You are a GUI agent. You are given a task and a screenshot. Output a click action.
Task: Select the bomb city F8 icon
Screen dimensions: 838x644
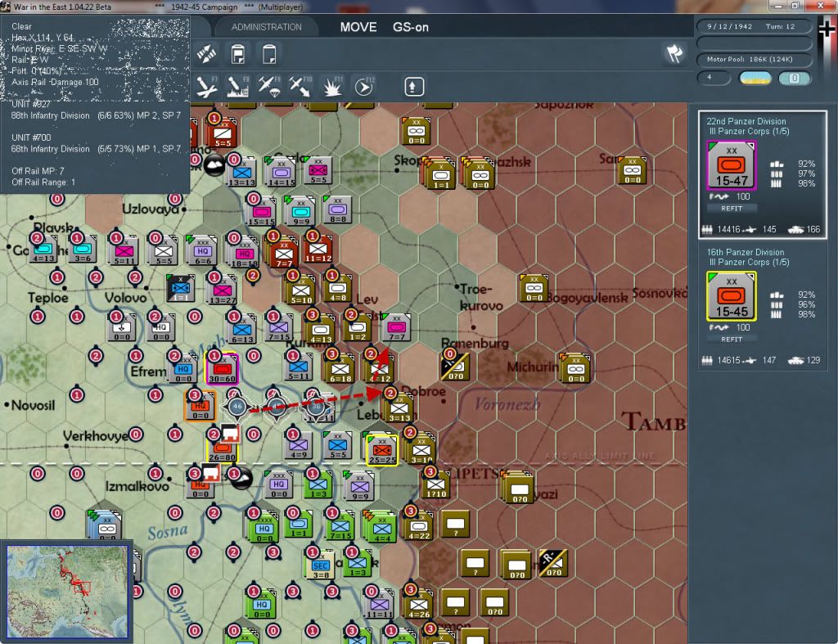tap(237, 87)
